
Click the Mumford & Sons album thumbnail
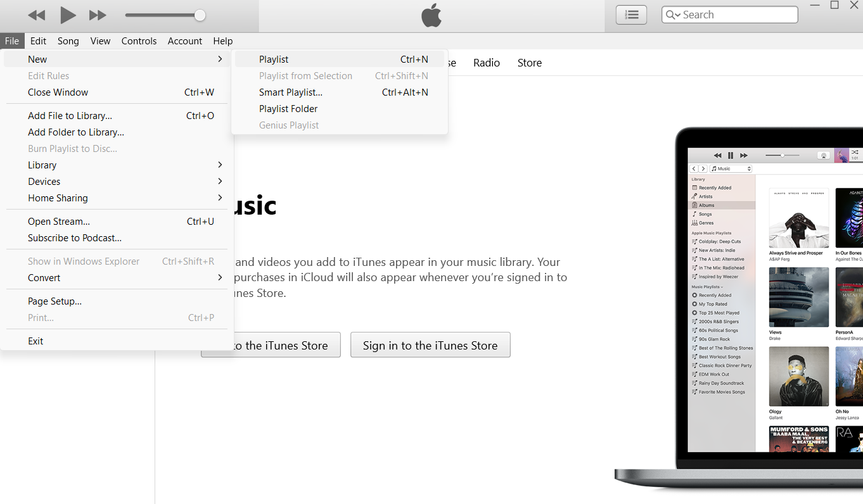799,439
